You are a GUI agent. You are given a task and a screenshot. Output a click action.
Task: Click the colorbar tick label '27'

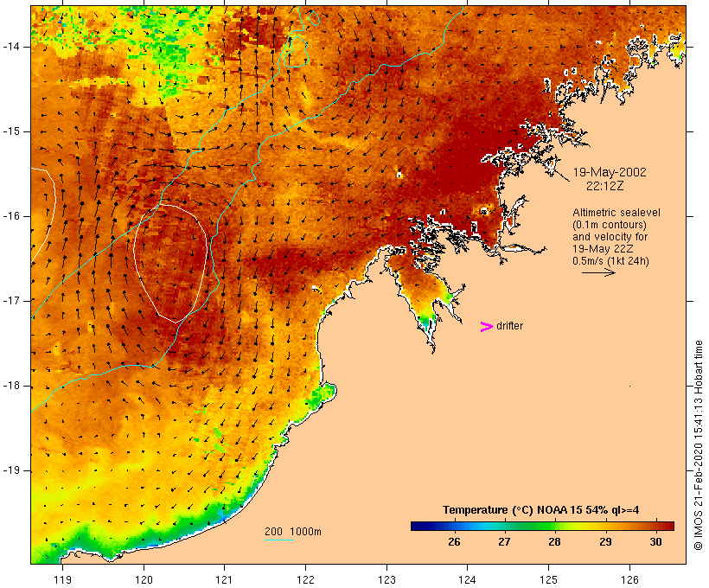505,542
